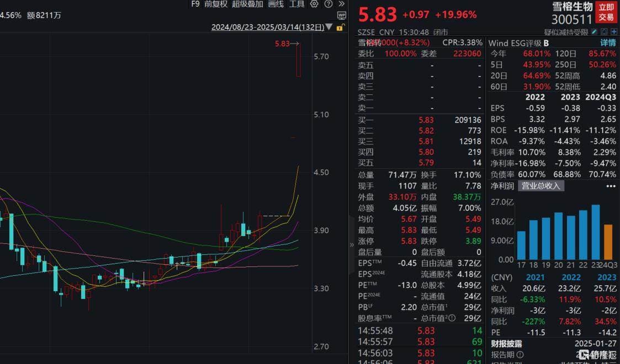
Task: Click the 14:56:03 trade tick row
Action: click(420, 353)
